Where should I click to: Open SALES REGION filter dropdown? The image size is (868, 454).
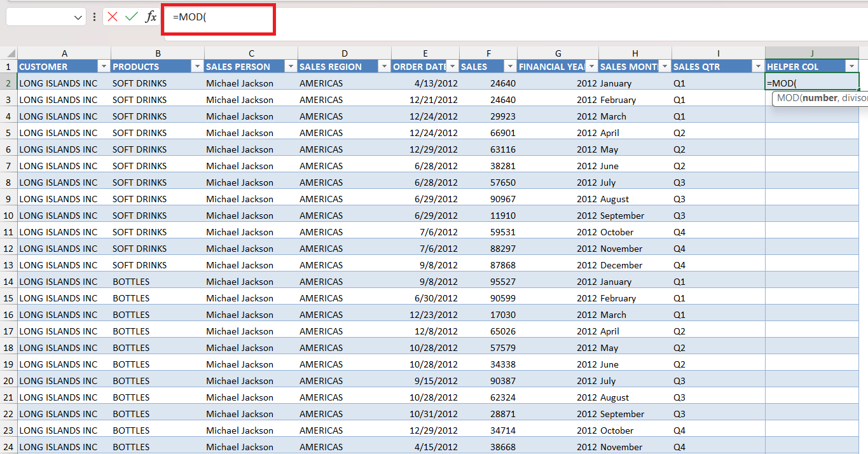[384, 67]
